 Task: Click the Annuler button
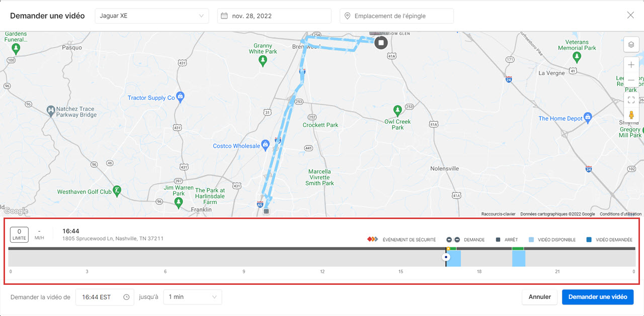pos(540,297)
